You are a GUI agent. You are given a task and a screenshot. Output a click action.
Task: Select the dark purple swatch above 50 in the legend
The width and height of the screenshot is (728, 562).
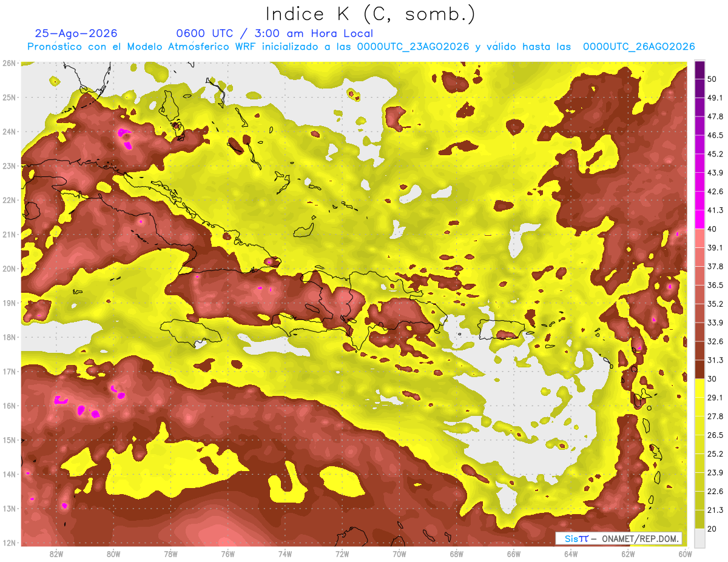tap(699, 70)
